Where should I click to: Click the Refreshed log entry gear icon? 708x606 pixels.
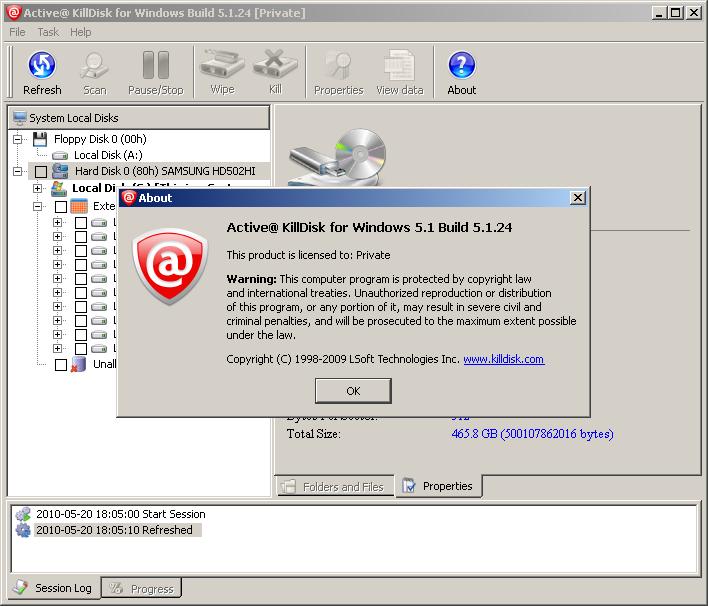click(23, 530)
